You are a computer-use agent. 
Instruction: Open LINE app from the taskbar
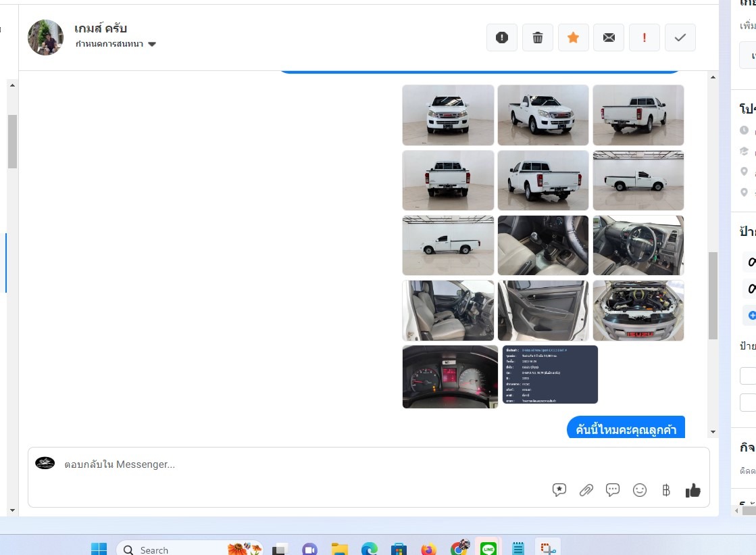(488, 549)
